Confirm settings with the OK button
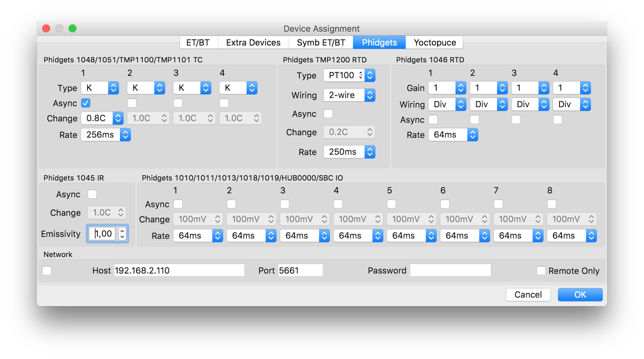Screen dimensions: 644x359 point(580,295)
